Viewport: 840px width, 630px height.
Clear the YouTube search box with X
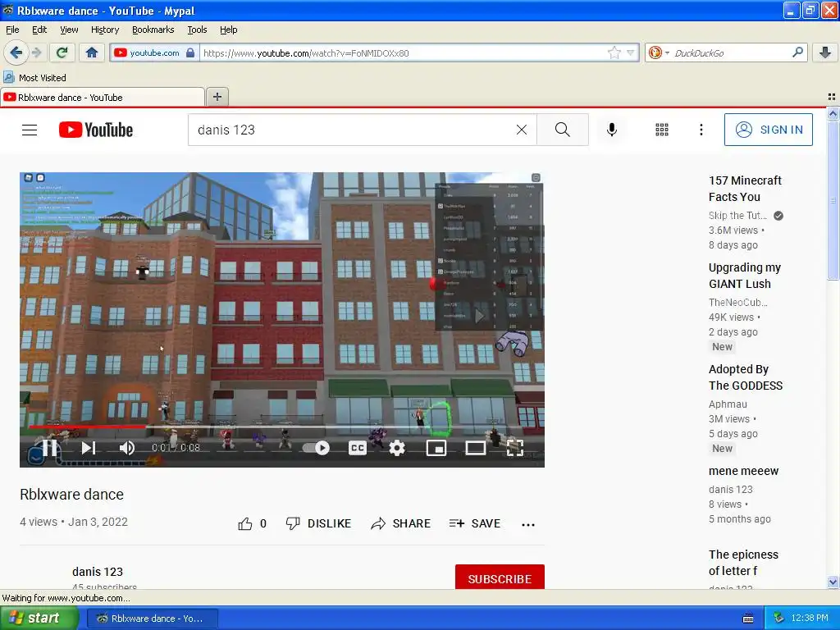[x=521, y=130]
